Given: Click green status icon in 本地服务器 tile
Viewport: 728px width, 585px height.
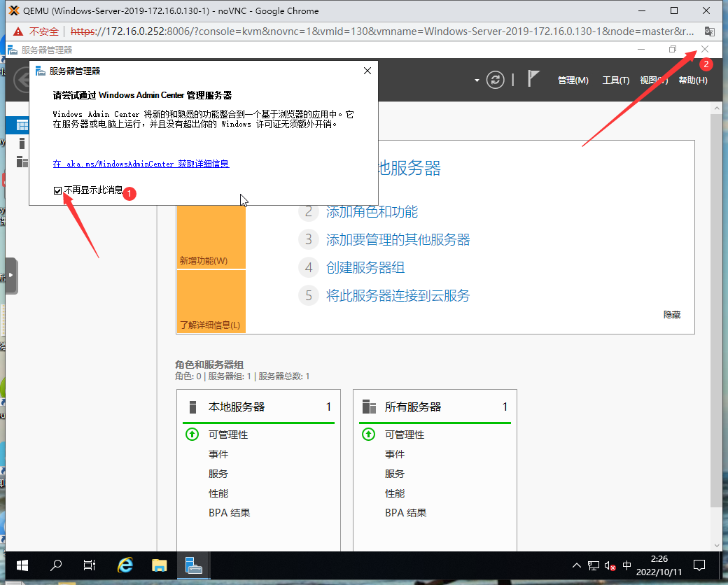Looking at the screenshot, I should (192, 434).
